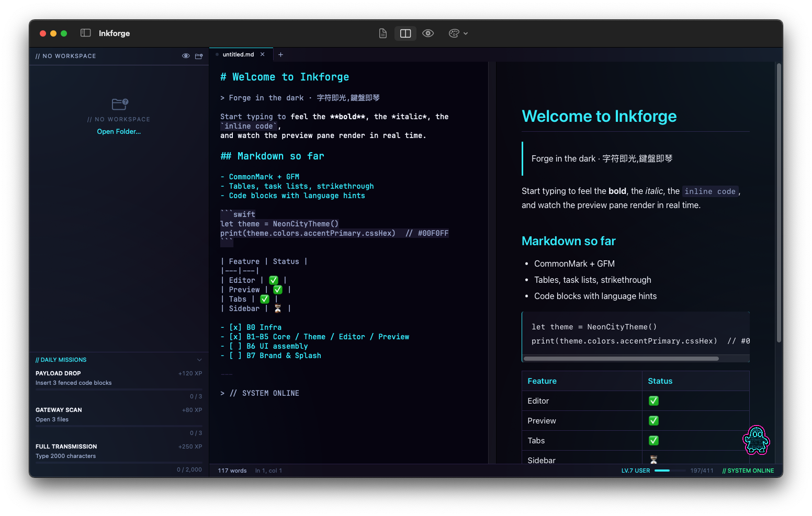Select the untitled.md tab

point(239,54)
